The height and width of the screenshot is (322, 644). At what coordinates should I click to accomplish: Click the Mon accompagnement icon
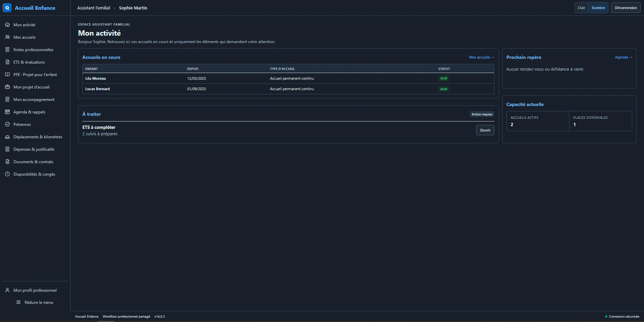point(7,100)
